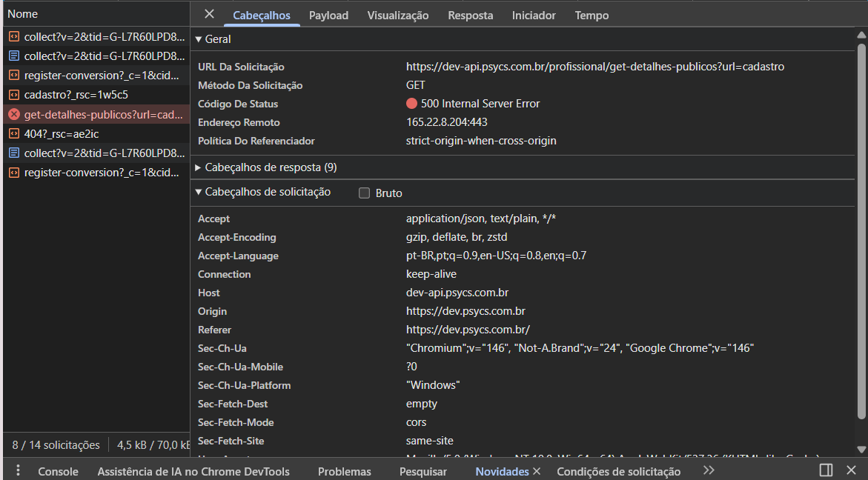Open the Resposta tab
Image resolution: width=868 pixels, height=480 pixels.
[470, 16]
